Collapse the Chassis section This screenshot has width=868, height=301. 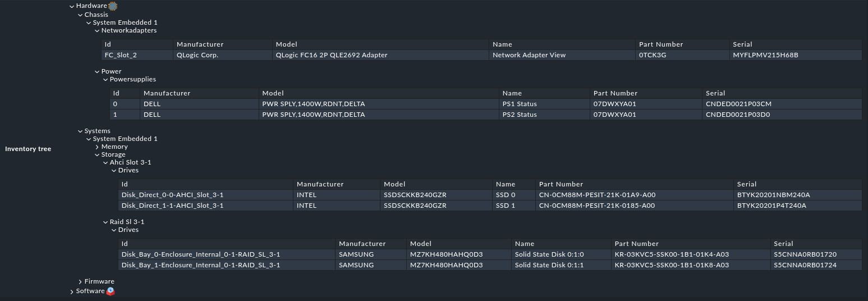pos(80,15)
